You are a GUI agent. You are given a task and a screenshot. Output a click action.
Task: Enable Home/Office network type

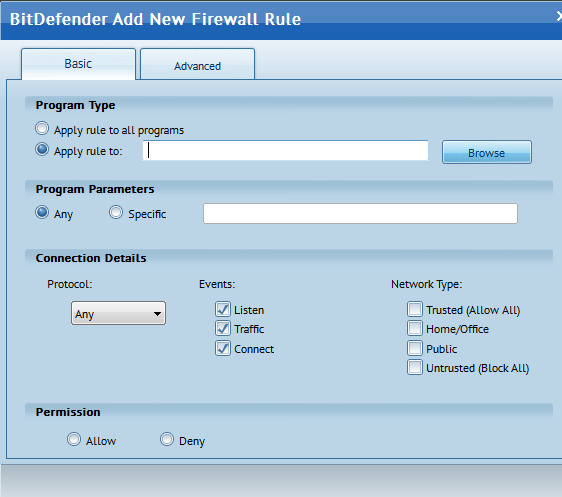point(415,328)
